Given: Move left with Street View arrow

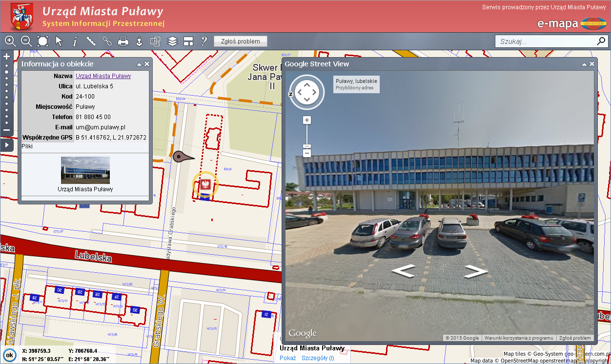Looking at the screenshot, I should click(403, 270).
